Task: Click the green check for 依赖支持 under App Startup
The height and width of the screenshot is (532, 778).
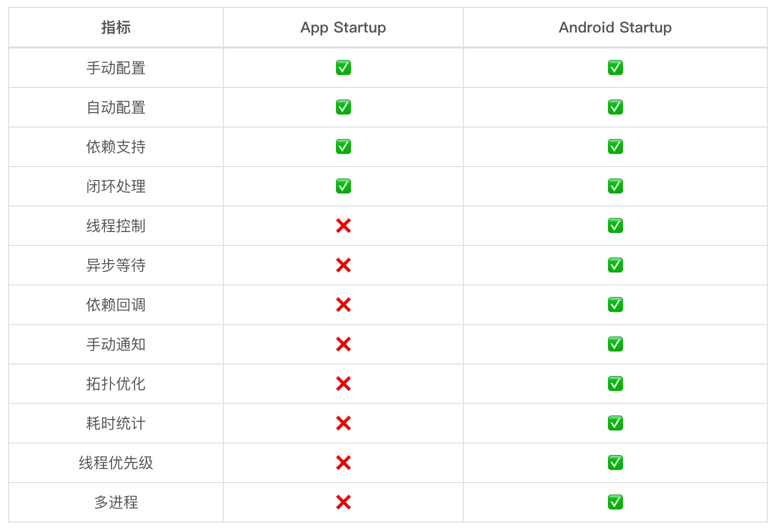Action: point(343,146)
